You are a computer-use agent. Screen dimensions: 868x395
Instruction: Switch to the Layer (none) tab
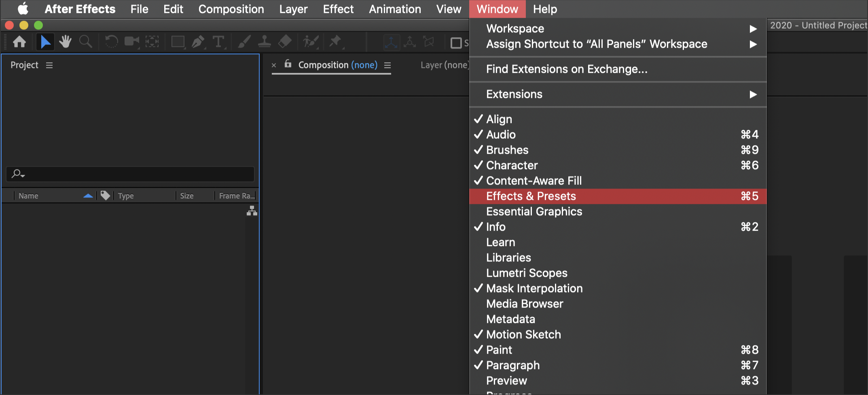[445, 65]
